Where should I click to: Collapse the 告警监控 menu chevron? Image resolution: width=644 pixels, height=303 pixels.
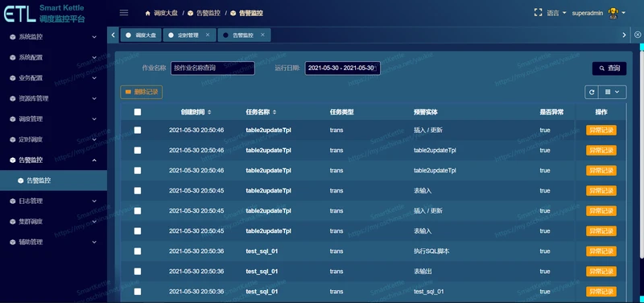[x=94, y=160]
